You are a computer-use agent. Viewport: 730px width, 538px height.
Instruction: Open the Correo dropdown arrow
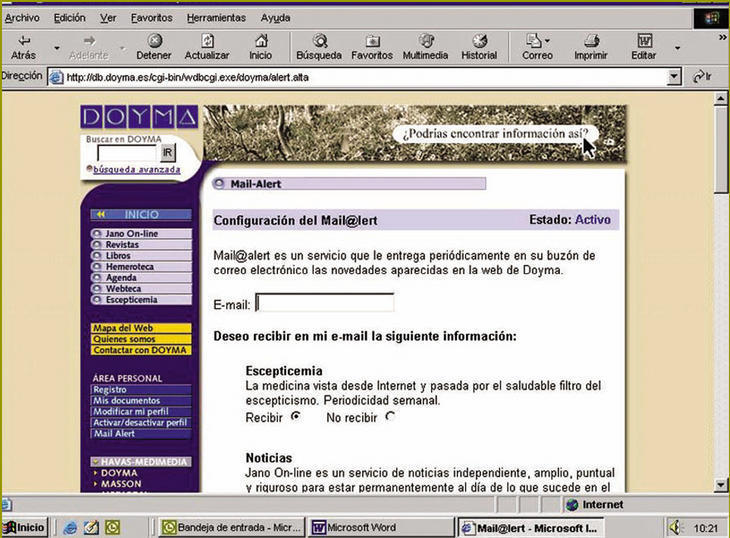tap(548, 41)
